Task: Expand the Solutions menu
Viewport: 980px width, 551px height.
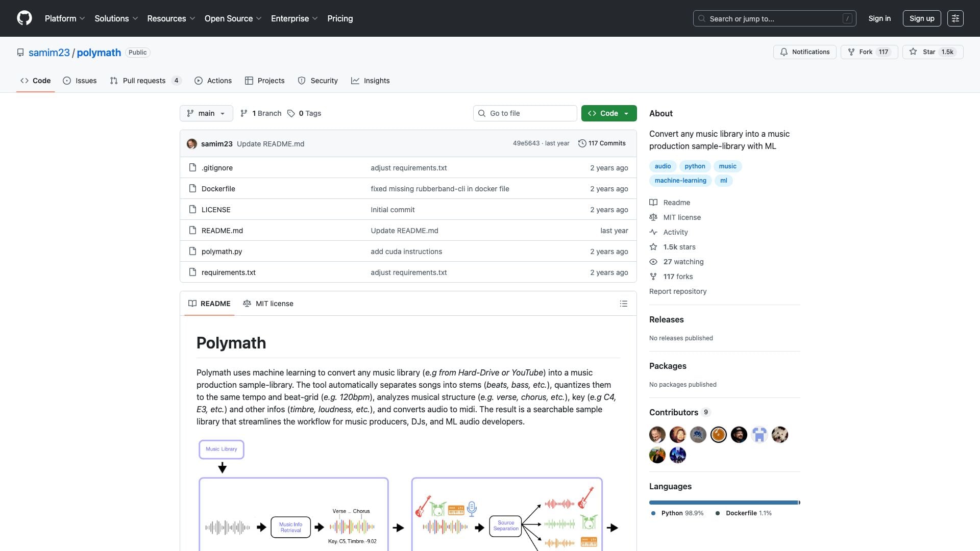Action: (116, 18)
